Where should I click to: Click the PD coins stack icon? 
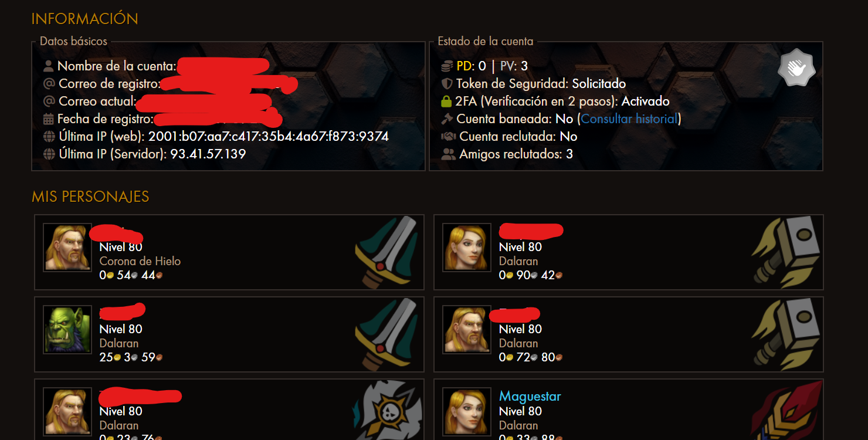click(447, 66)
